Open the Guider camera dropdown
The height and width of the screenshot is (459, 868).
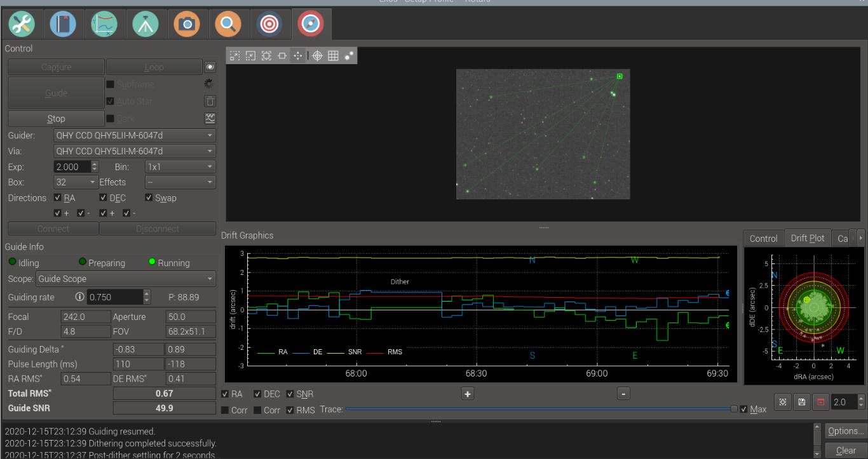135,135
